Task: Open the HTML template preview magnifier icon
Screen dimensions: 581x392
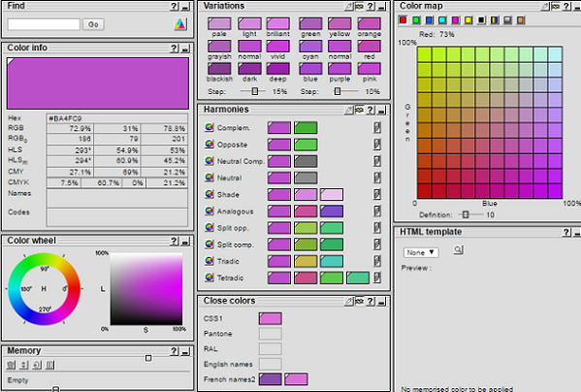Action: [459, 249]
